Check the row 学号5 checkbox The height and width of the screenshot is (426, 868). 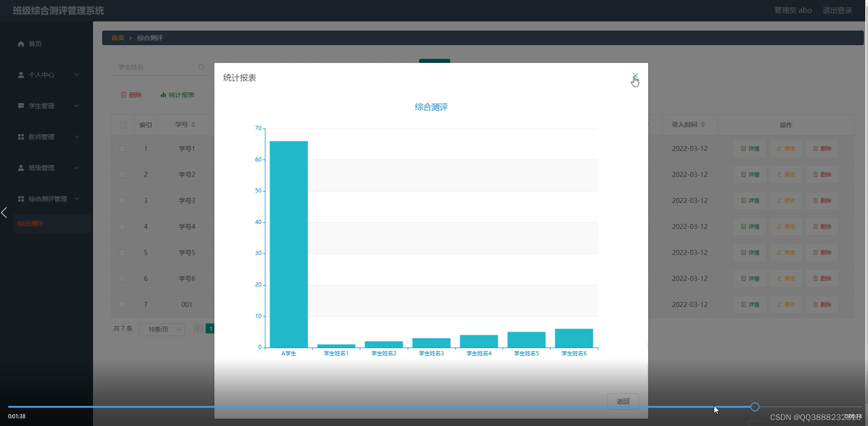[x=122, y=253]
